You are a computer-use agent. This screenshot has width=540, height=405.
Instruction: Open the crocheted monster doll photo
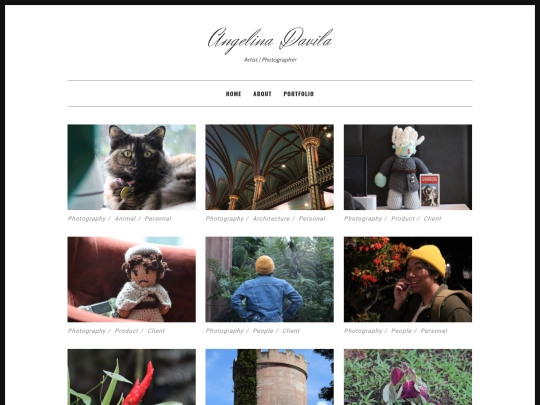click(x=408, y=167)
